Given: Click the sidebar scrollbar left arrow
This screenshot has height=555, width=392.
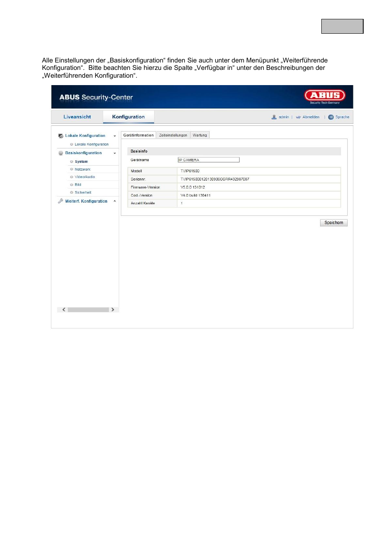Looking at the screenshot, I should pyautogui.click(x=64, y=310).
